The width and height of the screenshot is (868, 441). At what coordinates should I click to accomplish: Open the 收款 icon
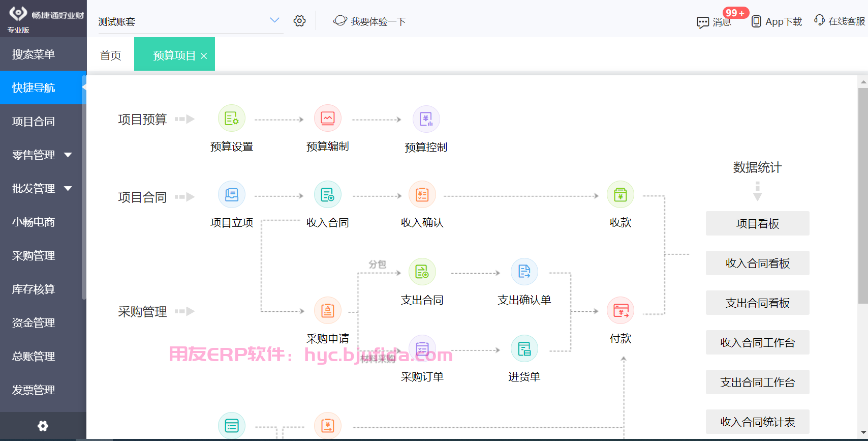click(x=621, y=194)
